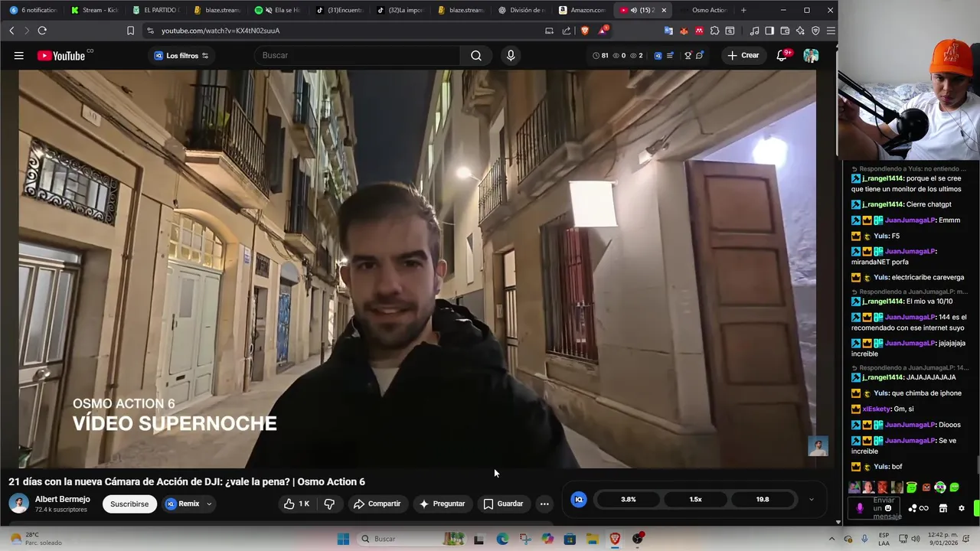This screenshot has width=980, height=551.
Task: Click the 3.8% stat pill
Action: click(x=628, y=499)
